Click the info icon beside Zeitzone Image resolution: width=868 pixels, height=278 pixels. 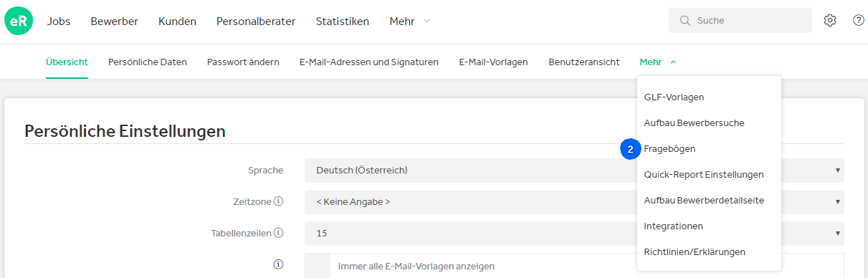click(x=279, y=201)
